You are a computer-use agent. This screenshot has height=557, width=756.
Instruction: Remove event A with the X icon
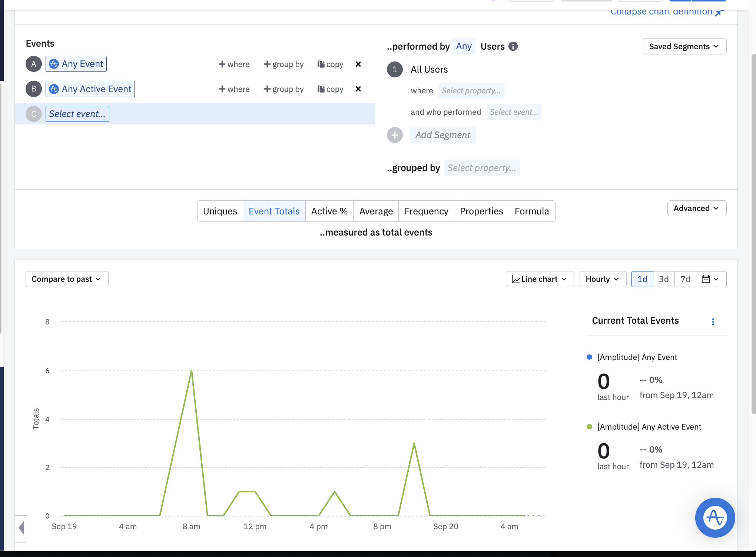(358, 64)
